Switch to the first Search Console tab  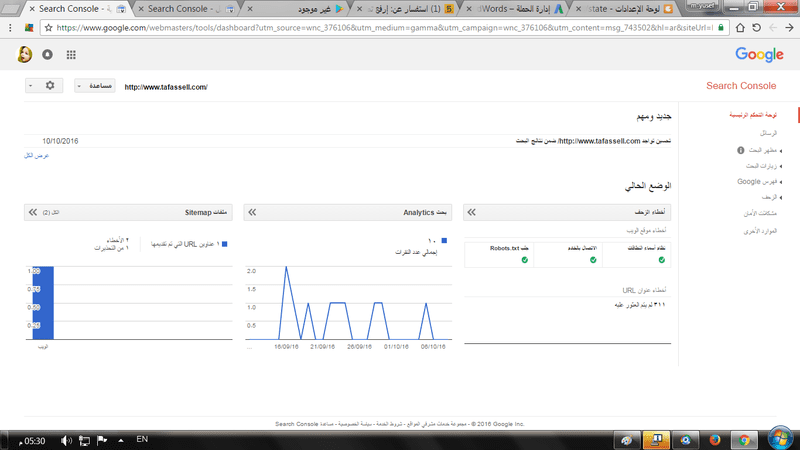(77, 9)
